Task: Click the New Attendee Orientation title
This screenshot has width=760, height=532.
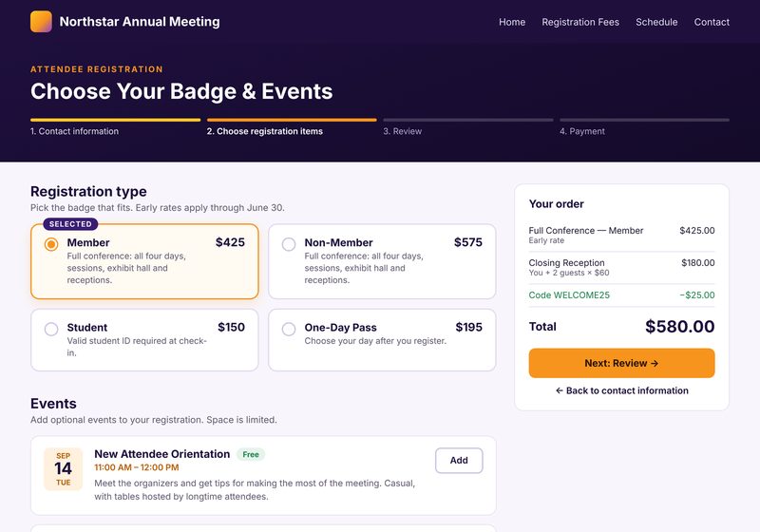Action: [x=162, y=454]
